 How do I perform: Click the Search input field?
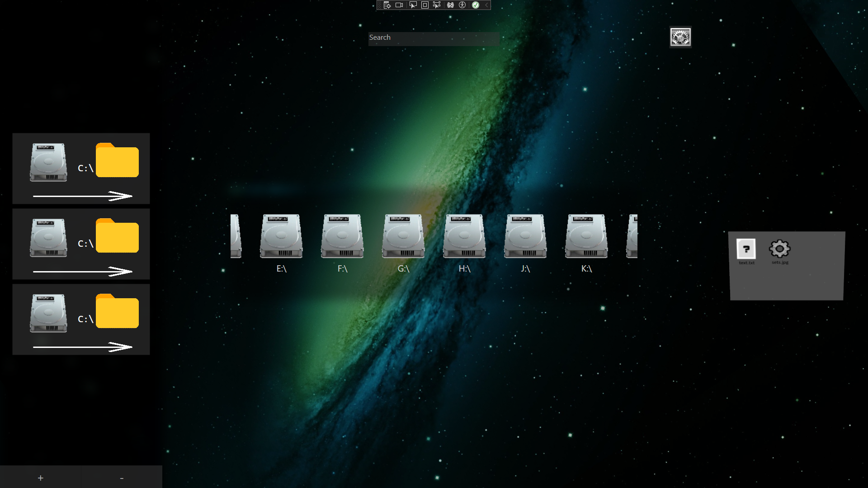[x=433, y=38]
